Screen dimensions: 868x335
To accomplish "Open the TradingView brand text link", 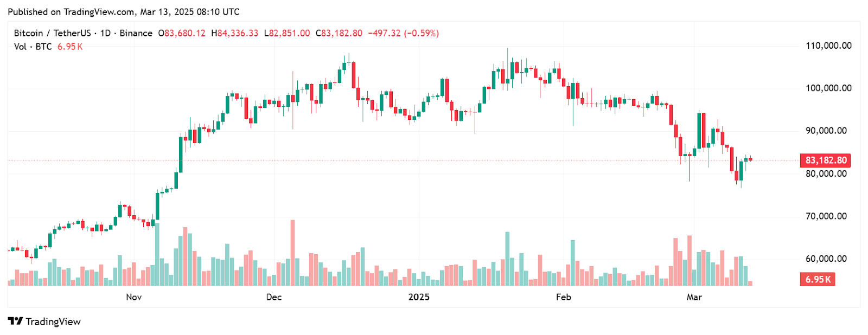I will (53, 322).
